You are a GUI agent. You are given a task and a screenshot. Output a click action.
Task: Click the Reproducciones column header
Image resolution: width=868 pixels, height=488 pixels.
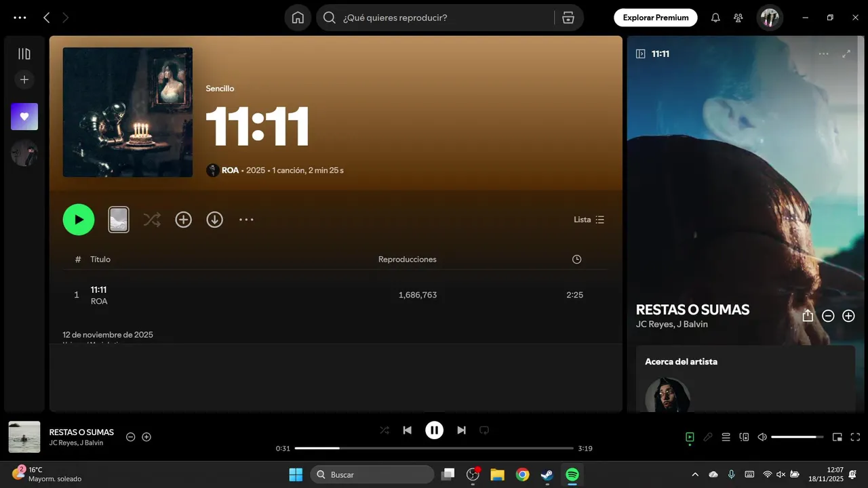click(x=408, y=259)
